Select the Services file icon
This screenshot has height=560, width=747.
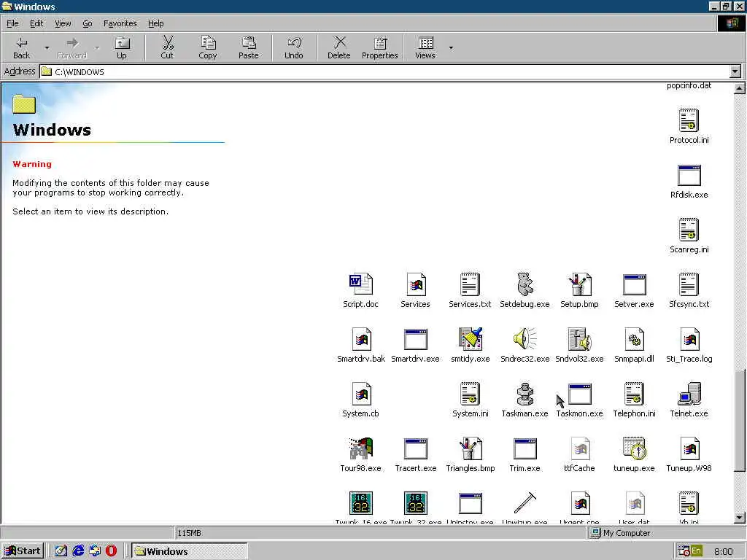point(415,284)
